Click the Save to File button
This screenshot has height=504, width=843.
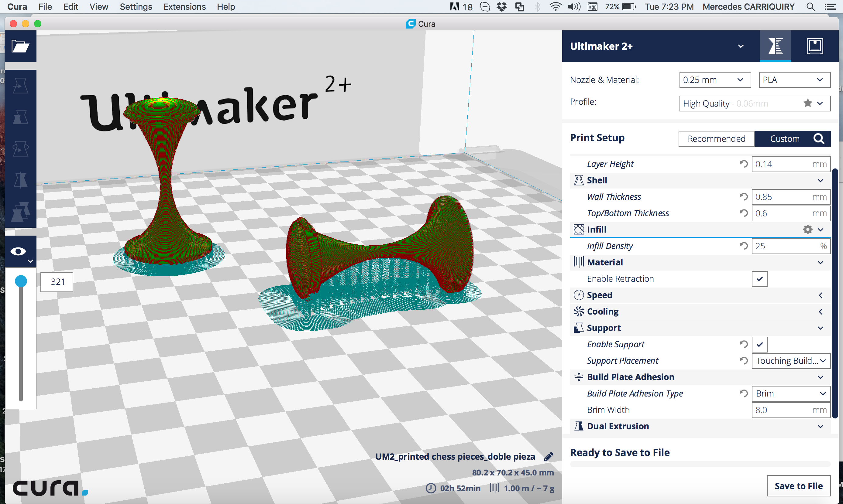pos(798,486)
